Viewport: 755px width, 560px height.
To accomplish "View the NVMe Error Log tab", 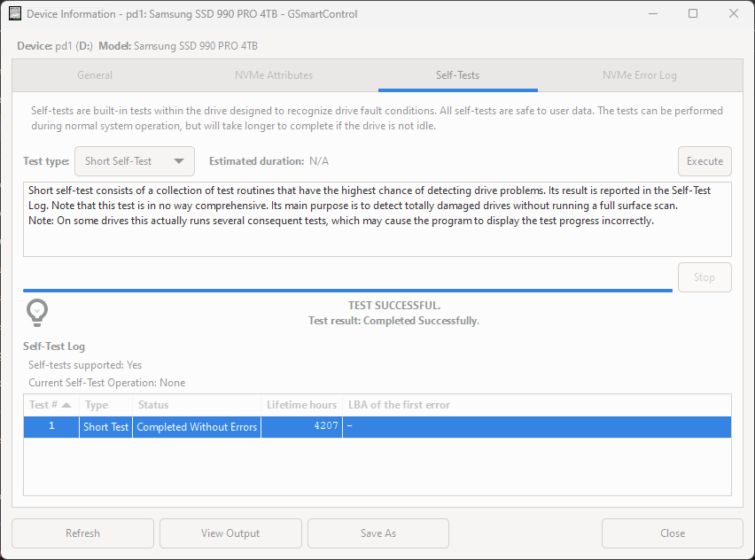I will pos(639,75).
